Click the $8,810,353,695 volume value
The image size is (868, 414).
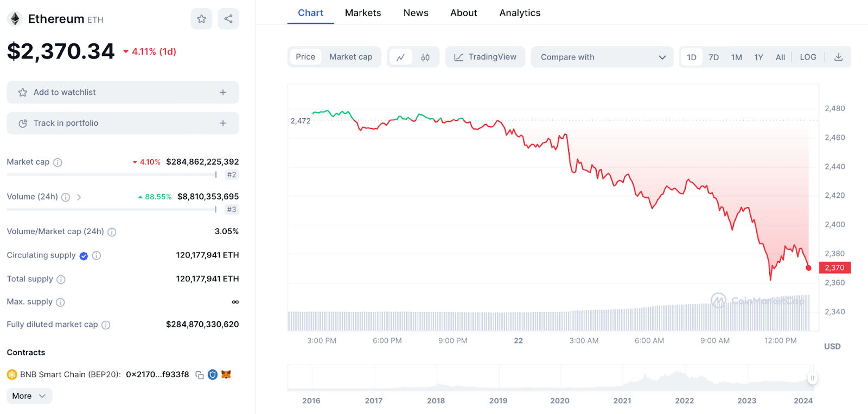point(208,197)
